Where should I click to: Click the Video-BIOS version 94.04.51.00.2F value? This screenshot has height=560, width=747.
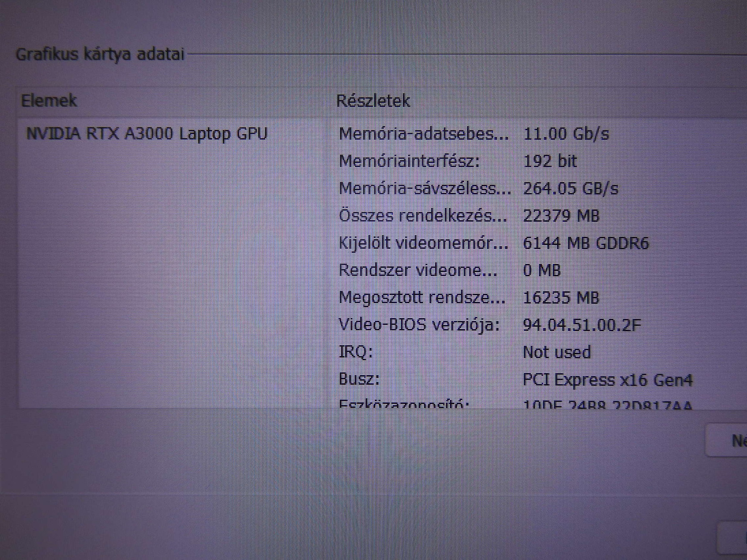(x=582, y=325)
